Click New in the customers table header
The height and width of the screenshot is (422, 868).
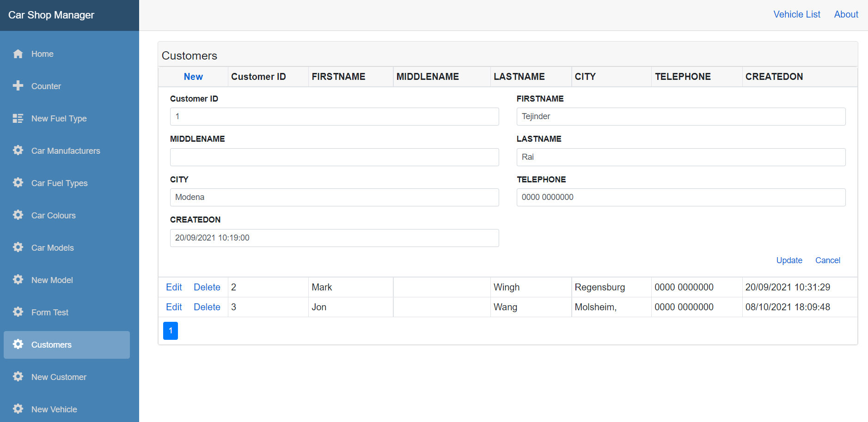click(x=193, y=77)
